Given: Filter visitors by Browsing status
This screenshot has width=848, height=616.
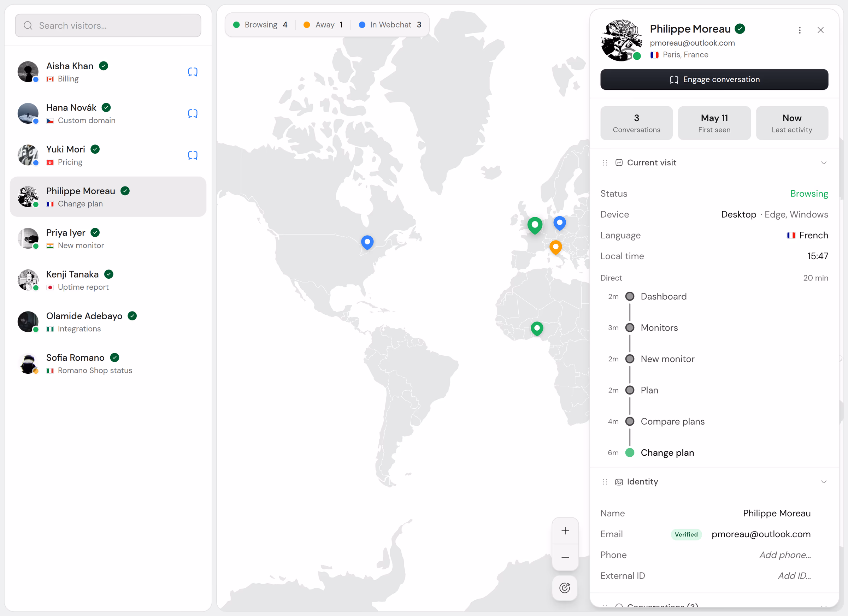Looking at the screenshot, I should coord(260,25).
